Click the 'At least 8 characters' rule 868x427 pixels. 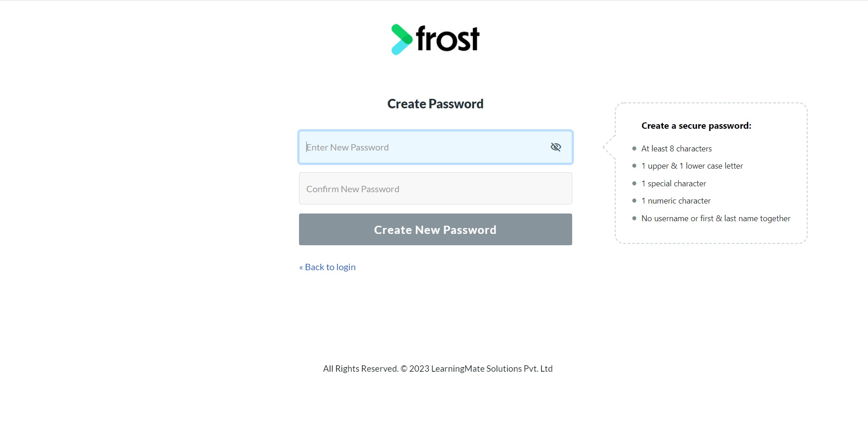coord(677,149)
